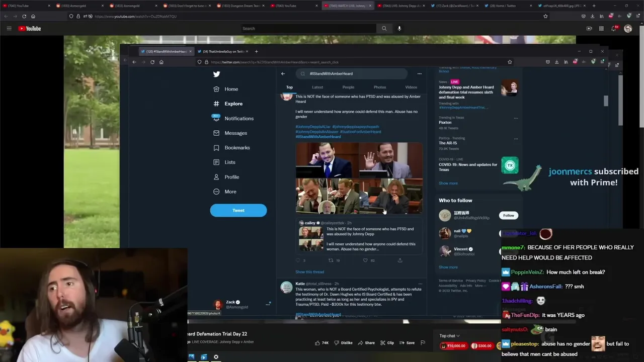Screen dimensions: 644x362
Task: Click the "Show this thread" link
Action: pyautogui.click(x=309, y=272)
